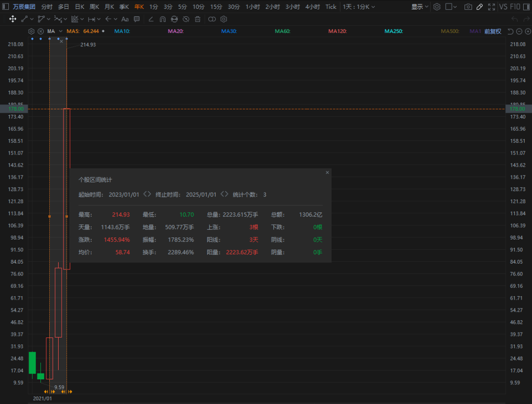Open the comment bubble annotation tool

pyautogui.click(x=137, y=19)
